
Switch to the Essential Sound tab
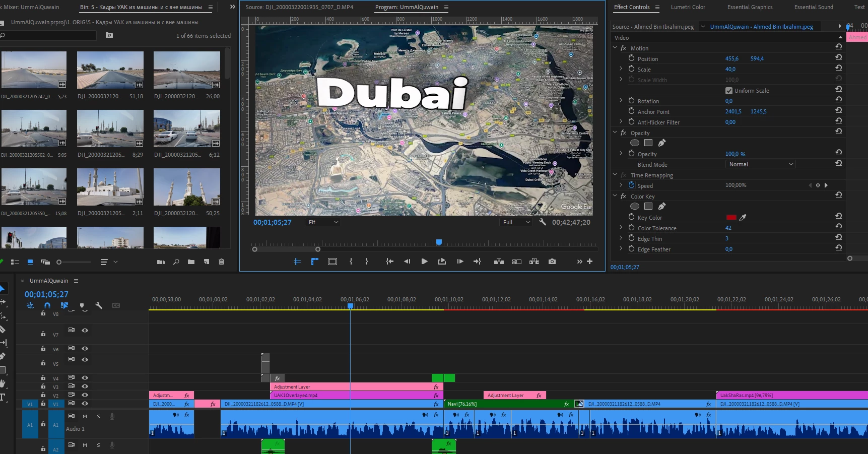click(x=814, y=7)
